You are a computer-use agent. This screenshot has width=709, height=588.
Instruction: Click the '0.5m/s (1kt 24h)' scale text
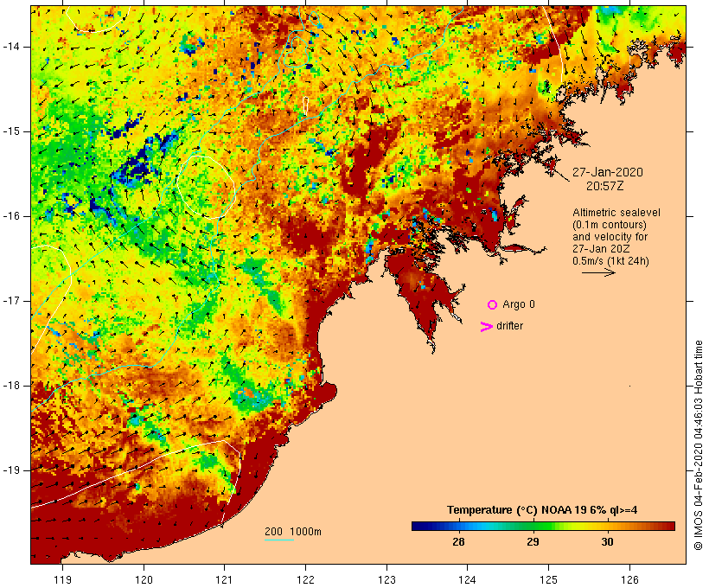(x=611, y=261)
